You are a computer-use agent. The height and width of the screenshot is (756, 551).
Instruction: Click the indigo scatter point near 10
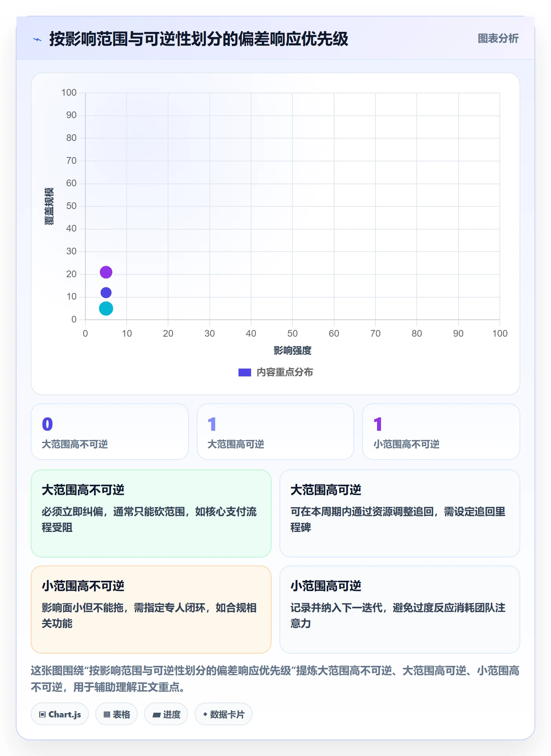click(x=106, y=293)
